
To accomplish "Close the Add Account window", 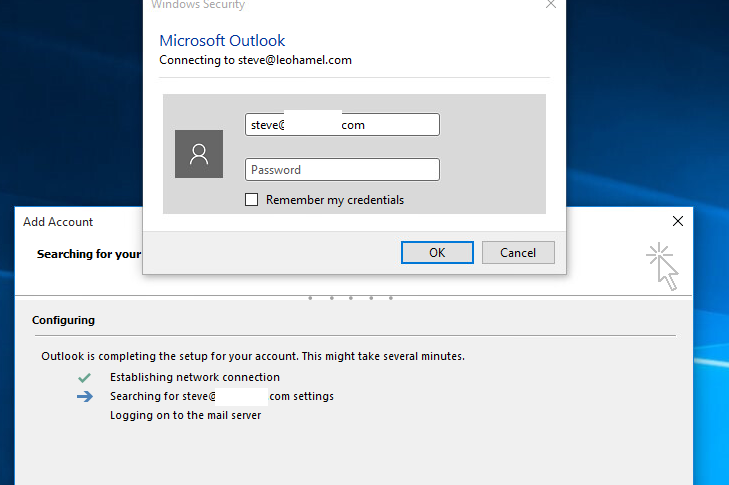I will click(x=678, y=221).
